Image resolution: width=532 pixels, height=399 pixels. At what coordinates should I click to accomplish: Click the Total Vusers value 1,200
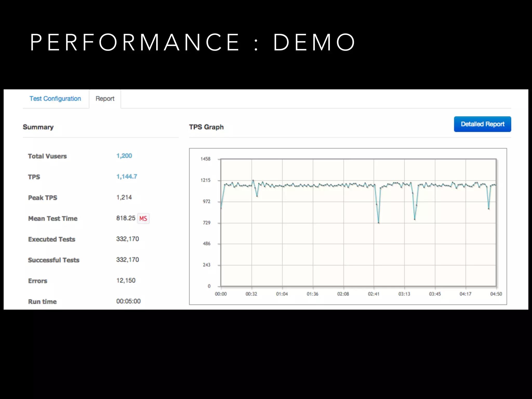pyautogui.click(x=124, y=156)
